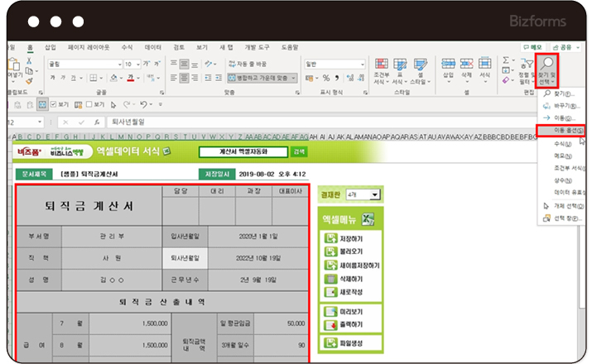Click the cell borders icon
The image size is (592, 364).
coord(92,78)
